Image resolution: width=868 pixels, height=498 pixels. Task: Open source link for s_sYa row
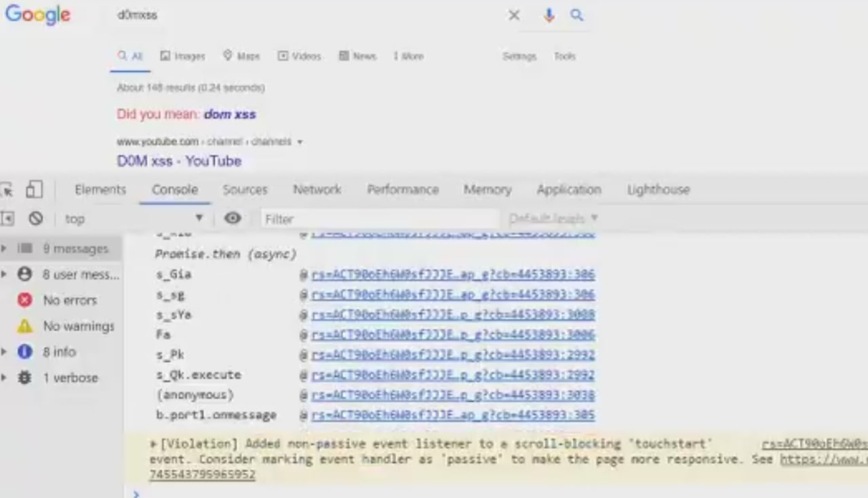[x=453, y=314]
